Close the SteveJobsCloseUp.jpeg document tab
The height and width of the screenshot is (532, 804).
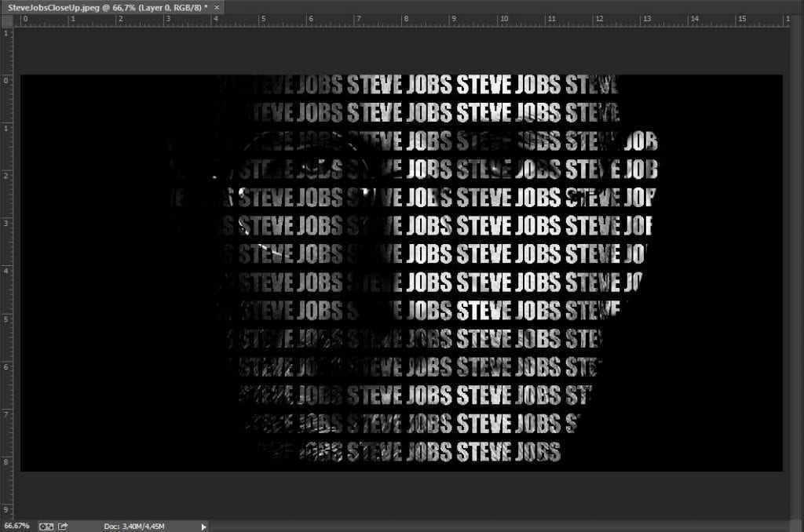(x=217, y=7)
